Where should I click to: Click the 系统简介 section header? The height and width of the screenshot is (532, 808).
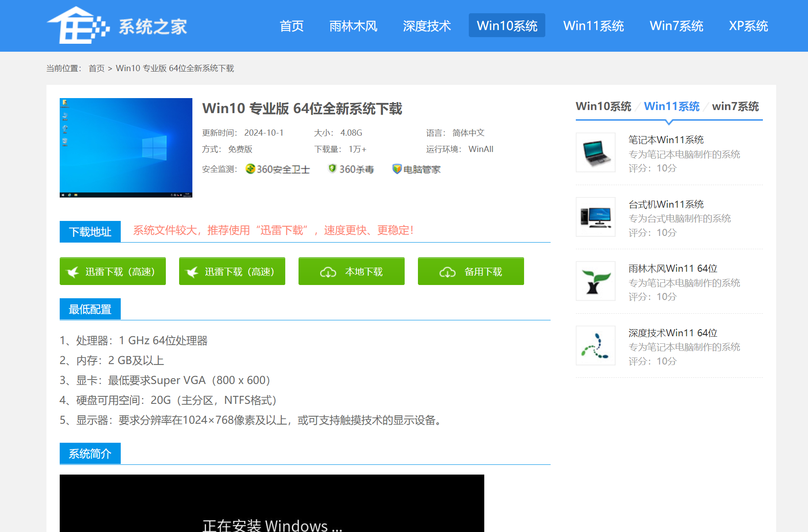click(90, 453)
